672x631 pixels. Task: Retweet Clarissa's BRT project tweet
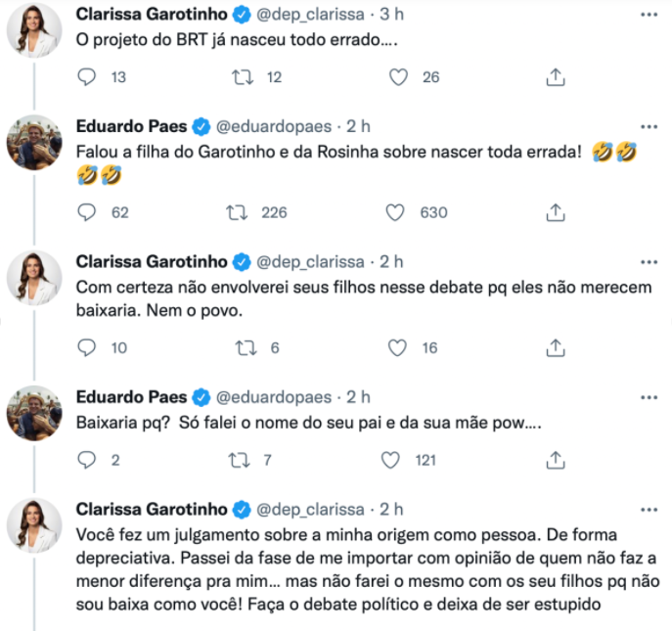pyautogui.click(x=237, y=77)
